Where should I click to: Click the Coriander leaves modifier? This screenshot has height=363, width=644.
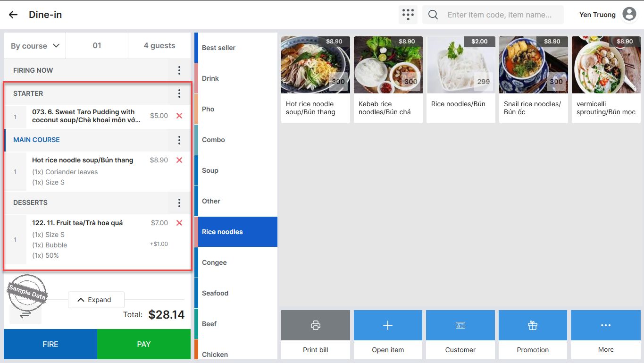[65, 172]
